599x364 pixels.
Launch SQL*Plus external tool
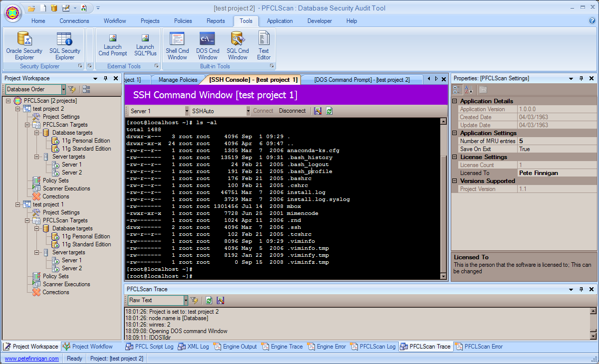click(145, 45)
